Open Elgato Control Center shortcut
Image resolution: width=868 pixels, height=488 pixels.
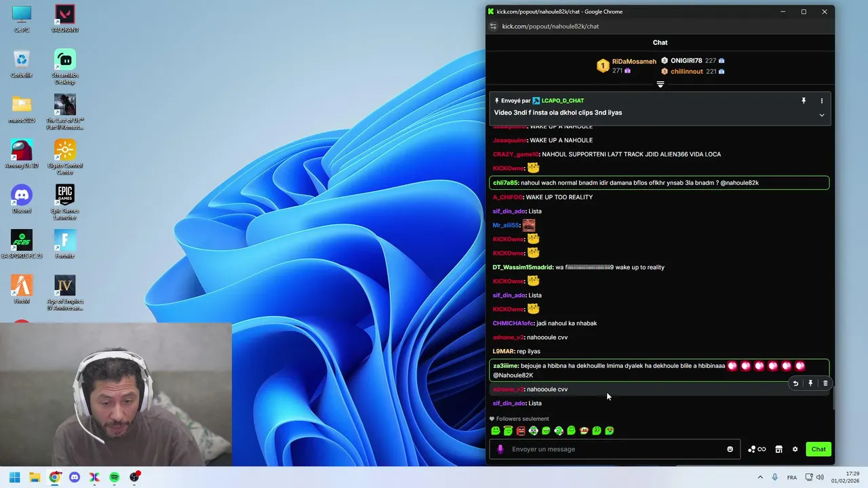[x=65, y=157]
